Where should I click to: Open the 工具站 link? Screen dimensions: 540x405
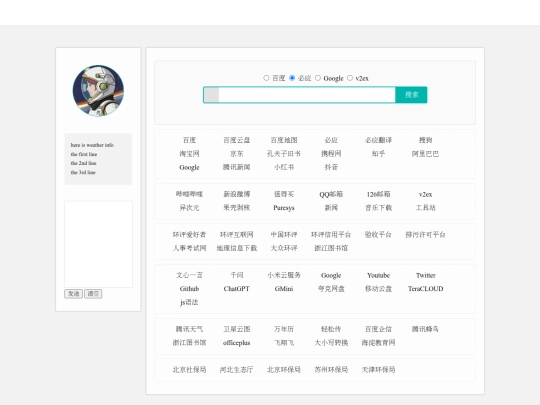point(425,208)
